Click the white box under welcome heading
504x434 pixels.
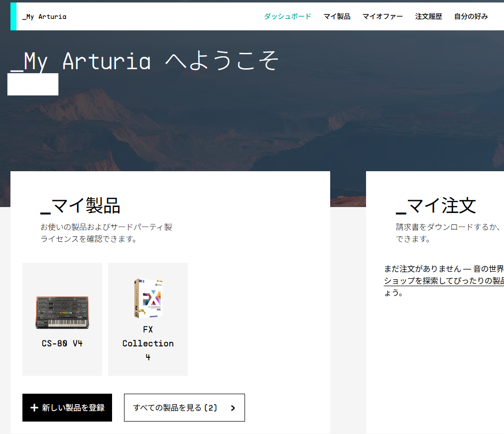coord(33,84)
